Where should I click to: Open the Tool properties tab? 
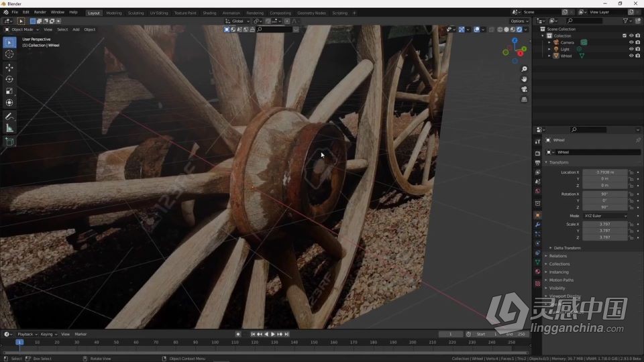(x=537, y=141)
